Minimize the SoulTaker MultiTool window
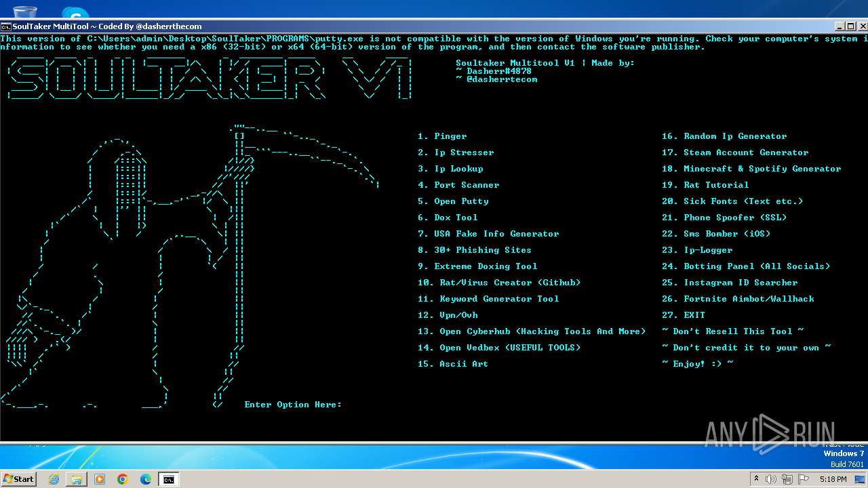 pos(840,26)
